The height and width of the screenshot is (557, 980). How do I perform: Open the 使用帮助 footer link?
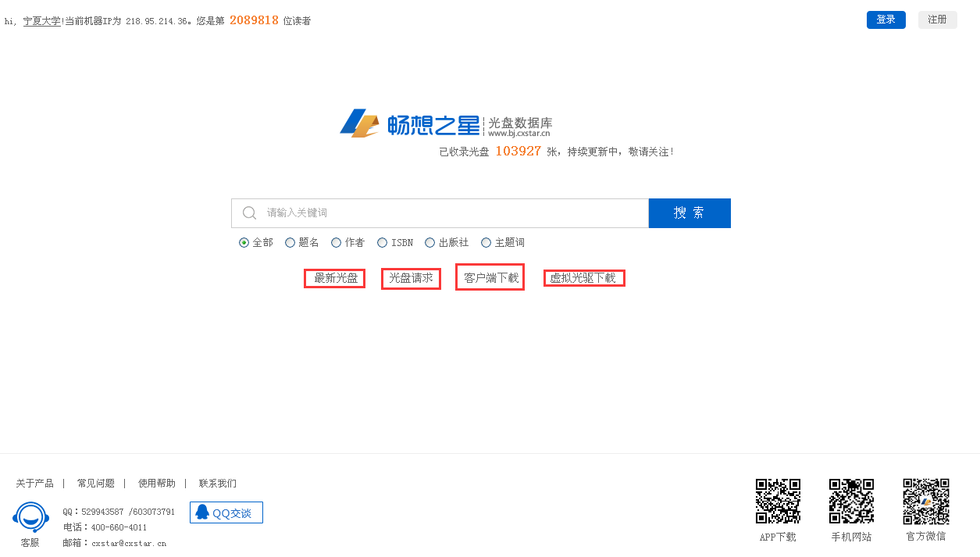[x=157, y=484]
